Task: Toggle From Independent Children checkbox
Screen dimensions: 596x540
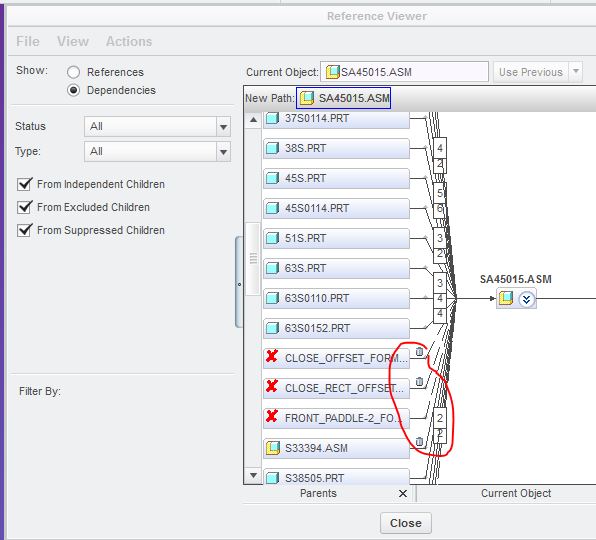Action: tap(25, 184)
